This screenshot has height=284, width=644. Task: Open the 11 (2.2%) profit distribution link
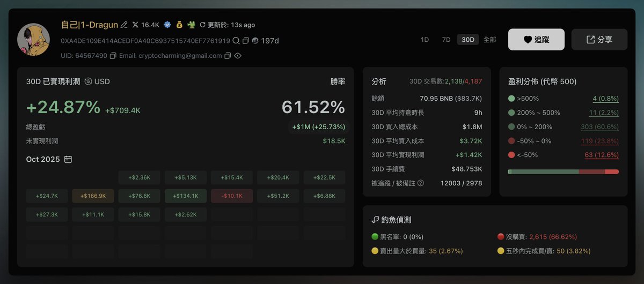coord(604,113)
